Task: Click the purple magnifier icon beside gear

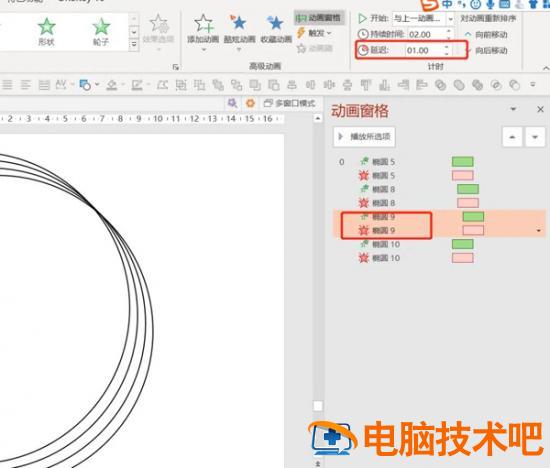Action: click(x=232, y=103)
